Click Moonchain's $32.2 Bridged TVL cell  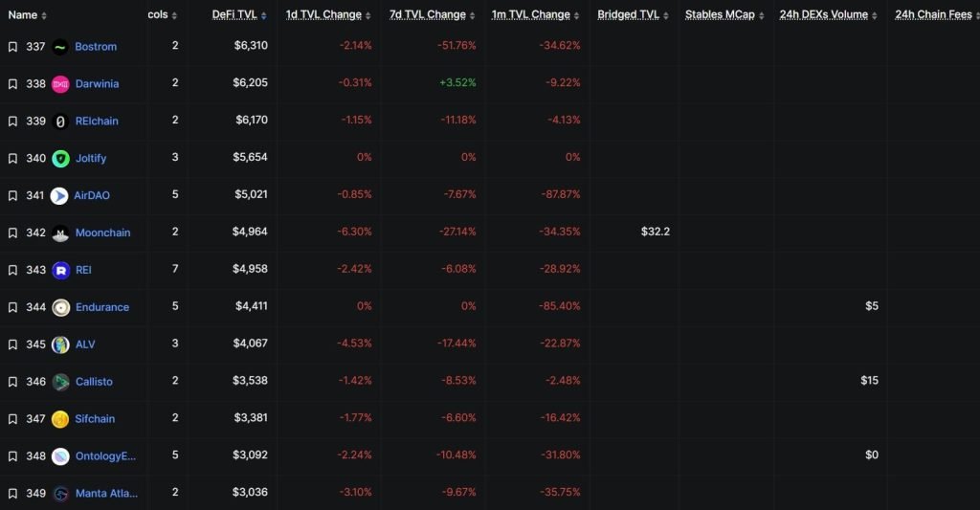tap(655, 233)
